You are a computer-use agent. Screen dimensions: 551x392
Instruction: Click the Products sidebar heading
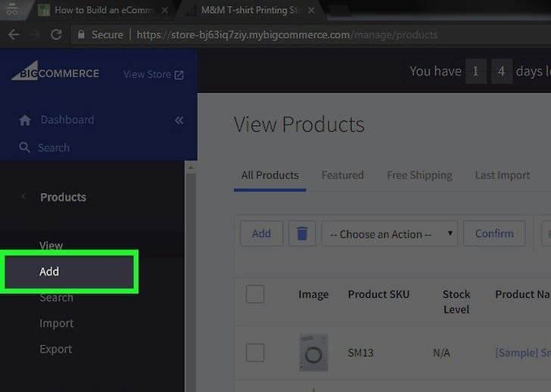64,197
